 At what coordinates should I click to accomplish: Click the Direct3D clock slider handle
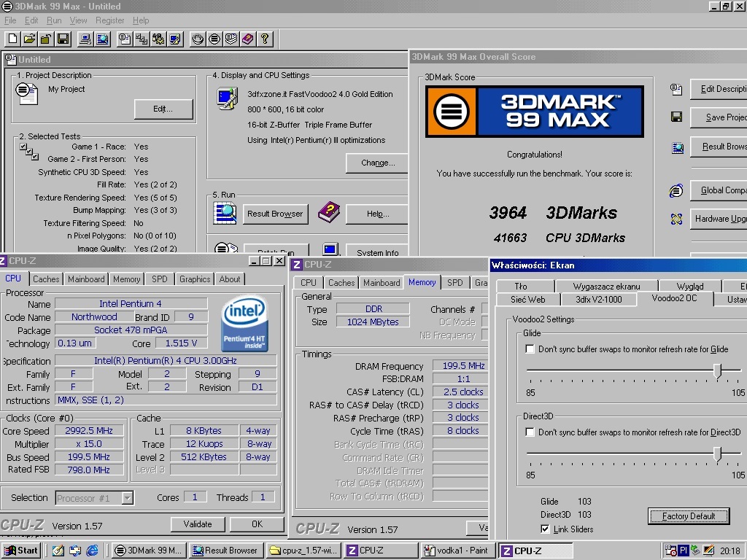point(718,454)
